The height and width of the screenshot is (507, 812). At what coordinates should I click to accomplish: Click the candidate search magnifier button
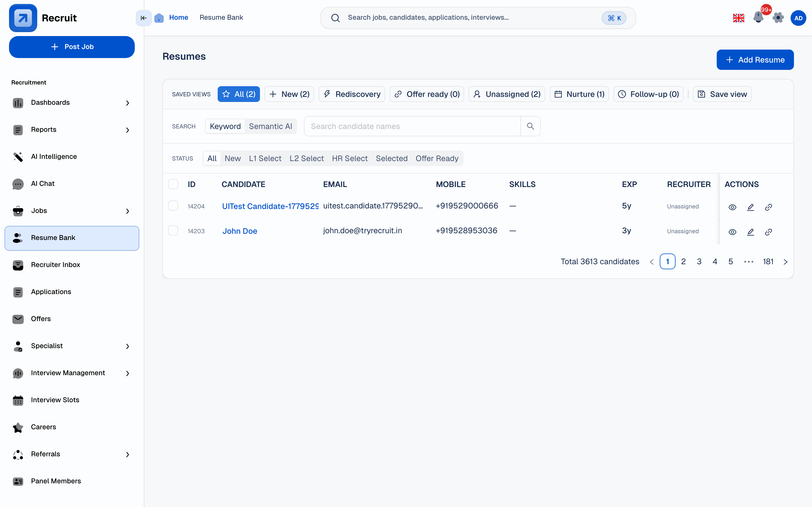530,126
